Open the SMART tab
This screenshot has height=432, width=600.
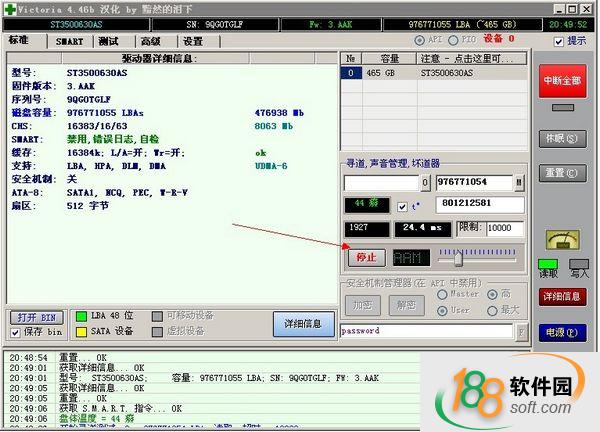point(70,41)
